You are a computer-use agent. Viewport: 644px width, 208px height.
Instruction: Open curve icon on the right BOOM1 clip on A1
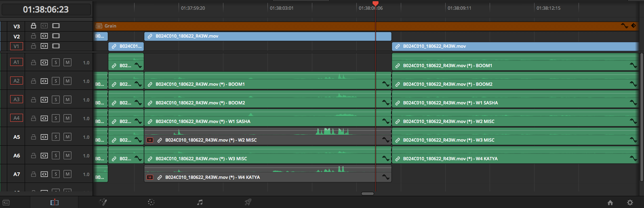[633, 65]
